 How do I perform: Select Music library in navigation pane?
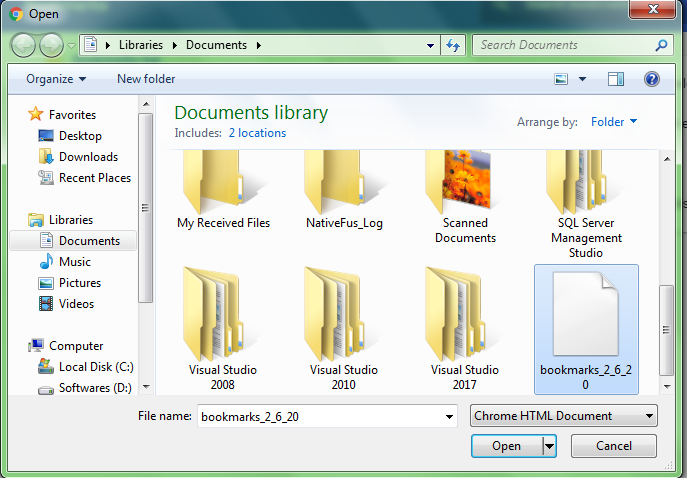65,262
